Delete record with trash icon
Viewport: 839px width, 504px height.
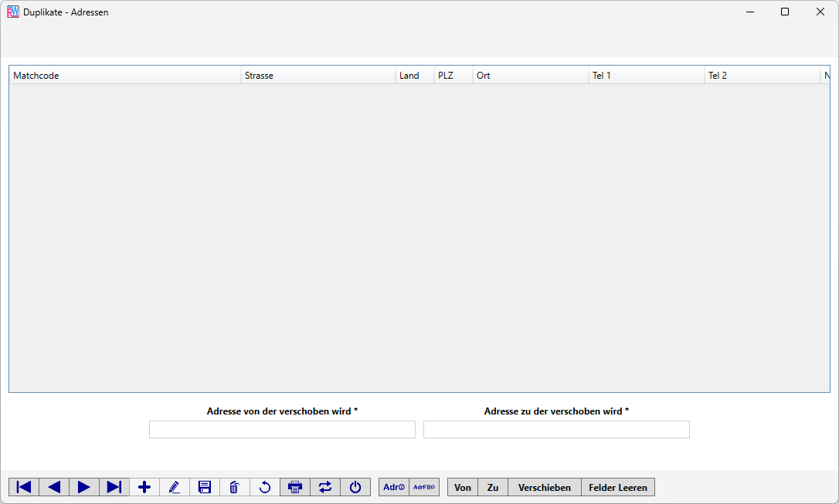[235, 487]
